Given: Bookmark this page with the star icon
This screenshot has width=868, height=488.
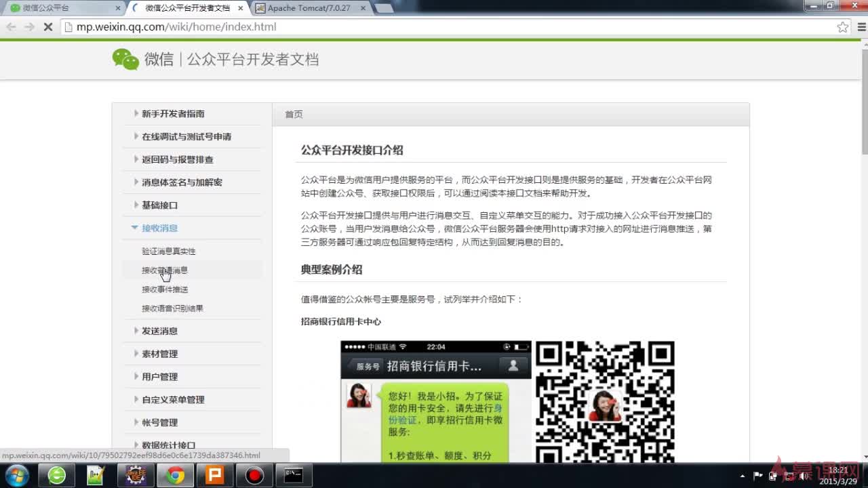Looking at the screenshot, I should pyautogui.click(x=842, y=27).
